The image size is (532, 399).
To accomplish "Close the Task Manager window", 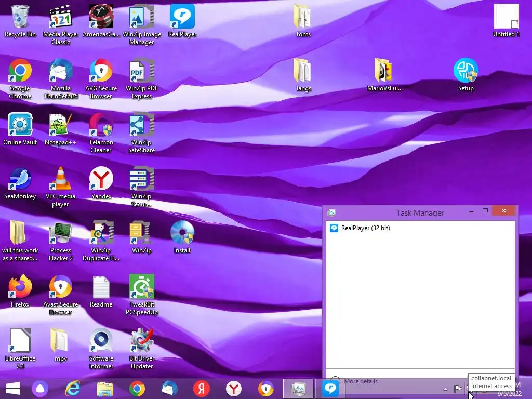I will [504, 211].
